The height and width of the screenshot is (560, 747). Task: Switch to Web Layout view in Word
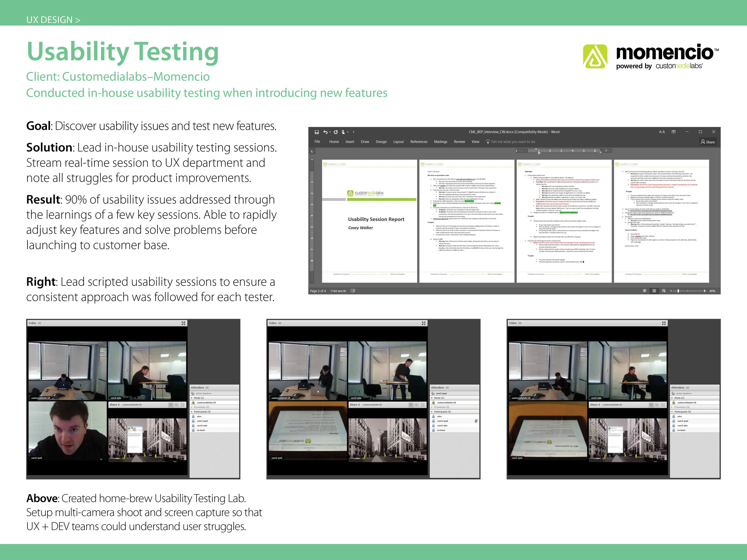pos(664,291)
